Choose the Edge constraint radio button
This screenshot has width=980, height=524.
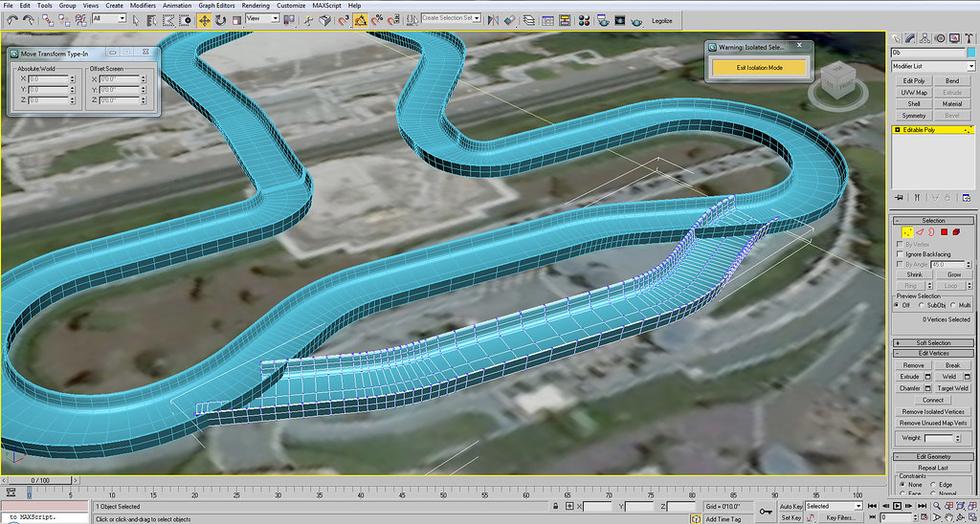pyautogui.click(x=932, y=485)
